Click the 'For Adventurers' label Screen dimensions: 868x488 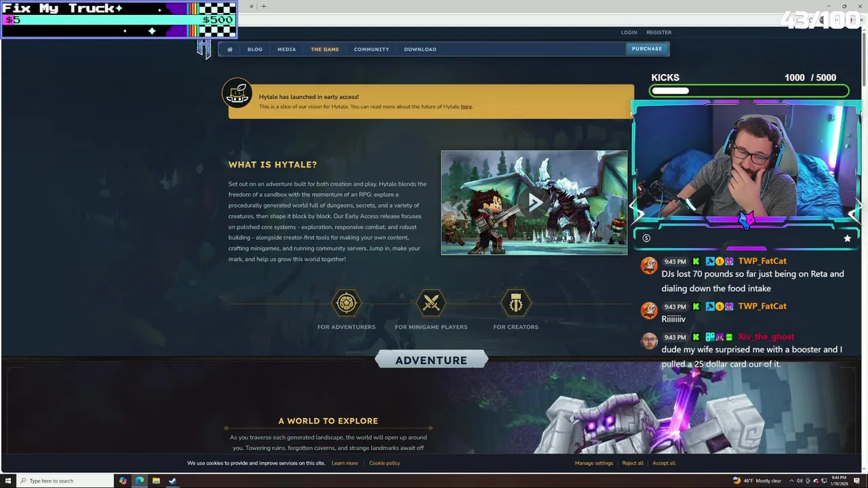(x=346, y=327)
